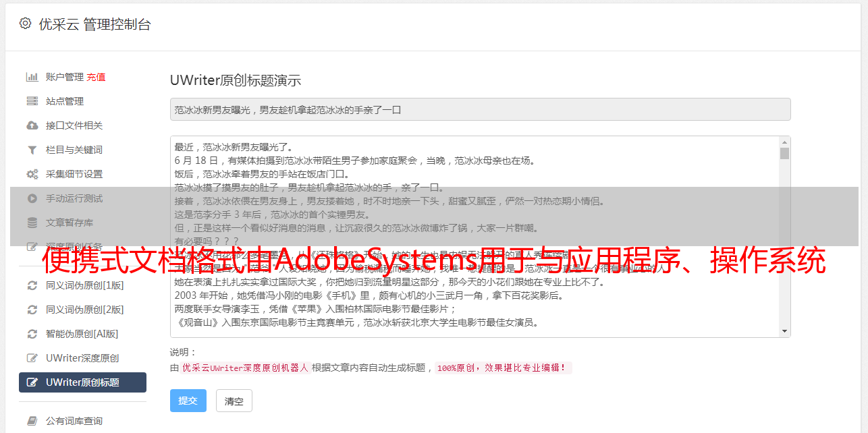Click the play circle icon for 手动运行测试
Image resolution: width=868 pixels, height=433 pixels.
(x=32, y=198)
